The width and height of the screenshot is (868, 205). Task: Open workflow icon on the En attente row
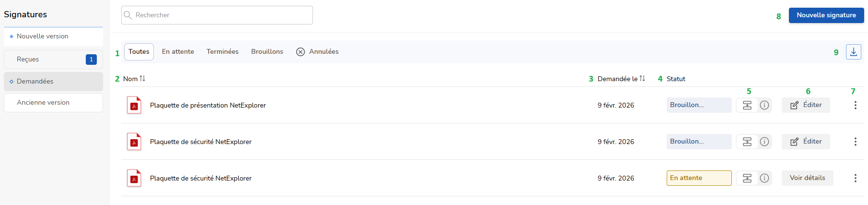click(747, 178)
